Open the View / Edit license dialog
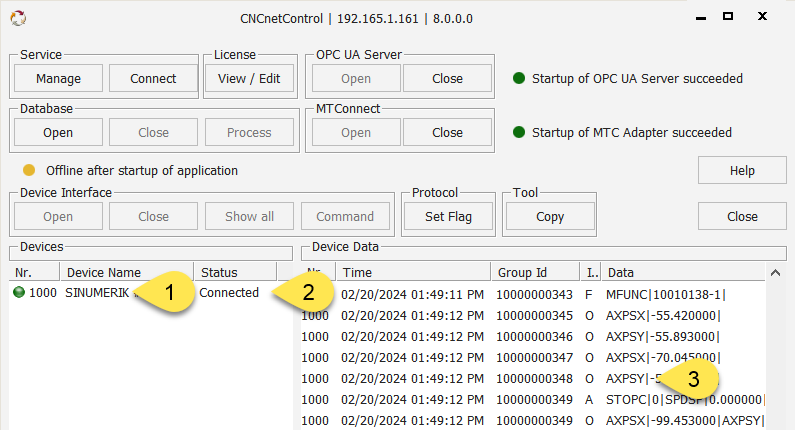This screenshot has height=430, width=795. (249, 79)
